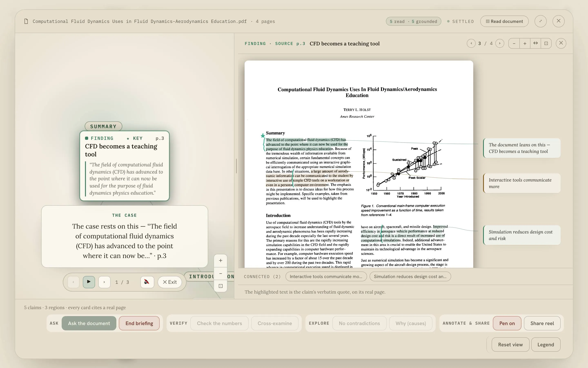
Task: Click the panel divider handle
Action: (236, 166)
